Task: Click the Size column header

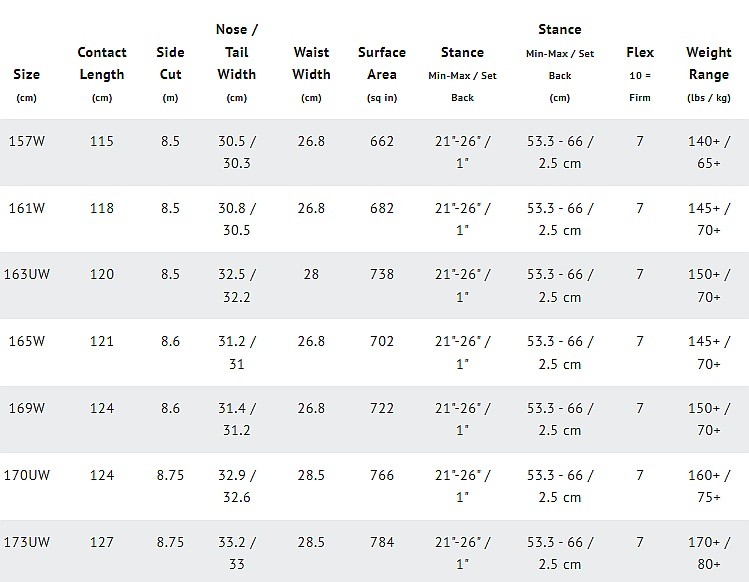Action: pos(25,74)
